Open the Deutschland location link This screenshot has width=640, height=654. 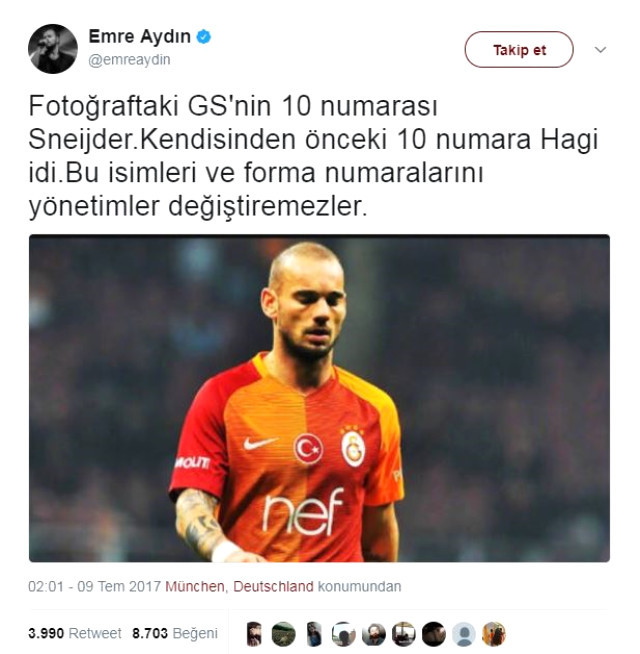pos(273,586)
